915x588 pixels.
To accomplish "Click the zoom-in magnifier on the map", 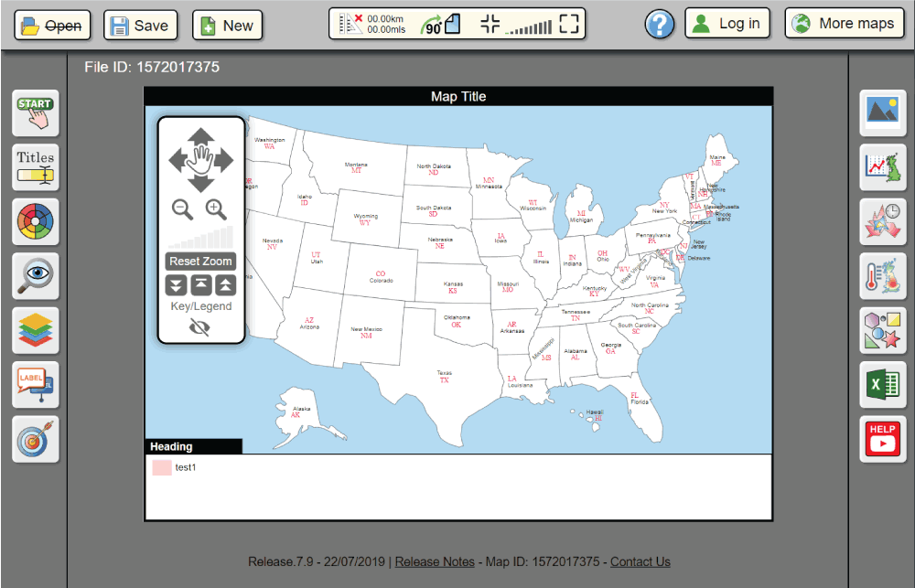I will (x=215, y=209).
